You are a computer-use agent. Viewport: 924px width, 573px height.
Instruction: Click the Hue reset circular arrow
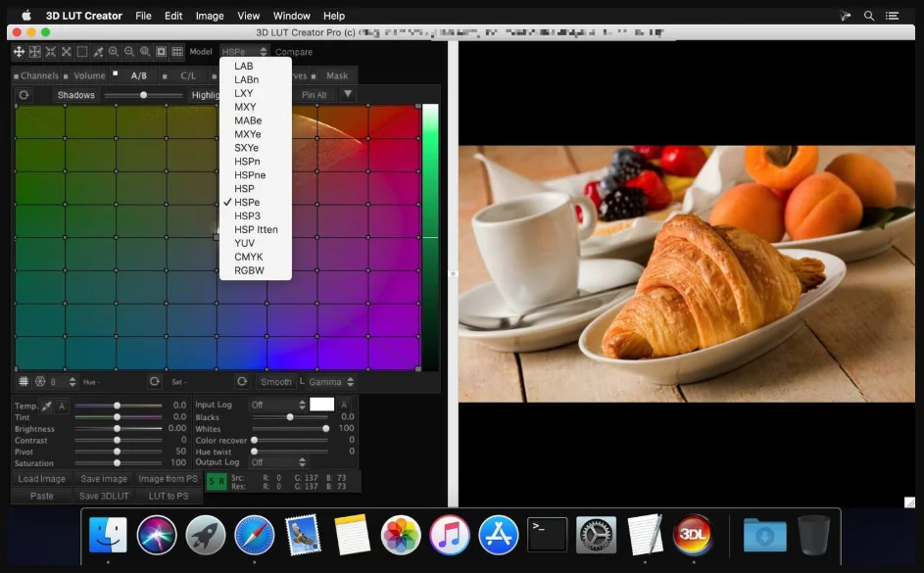155,382
